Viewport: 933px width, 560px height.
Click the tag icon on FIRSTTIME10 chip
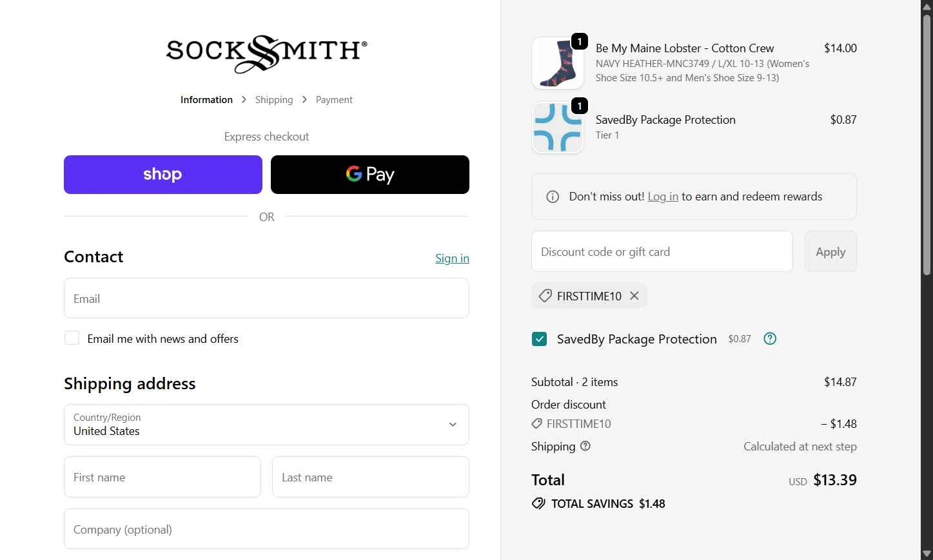click(x=545, y=296)
